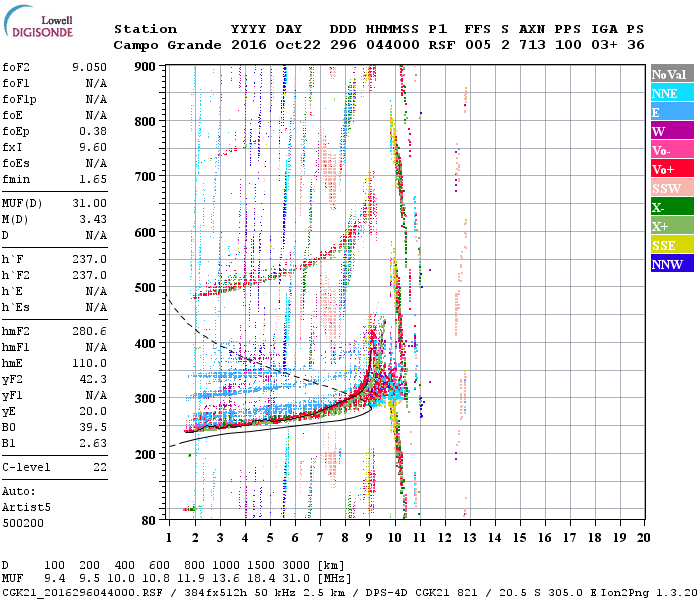Select the W purple legend swatch
Image resolution: width=700 pixels, height=600 pixels.
click(672, 131)
